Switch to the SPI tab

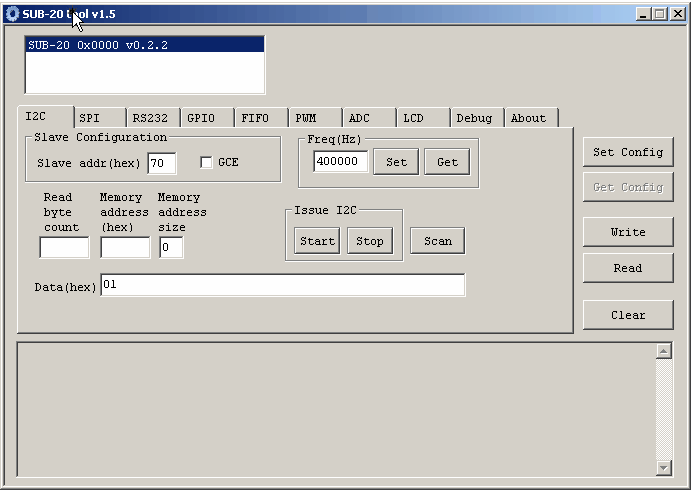(90, 118)
